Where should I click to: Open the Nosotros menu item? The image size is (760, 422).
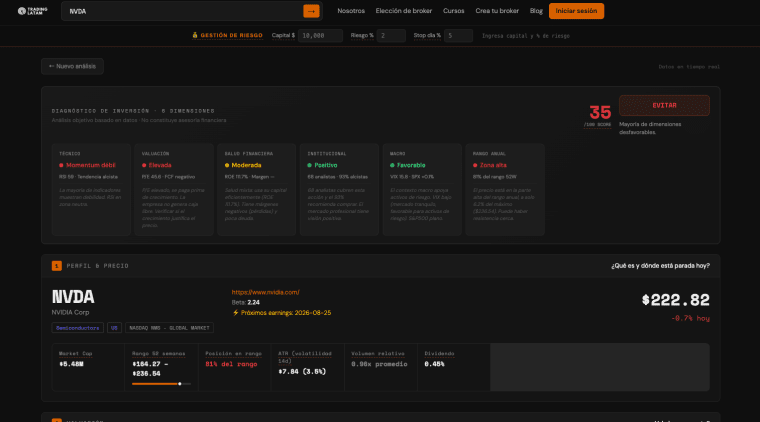351,11
